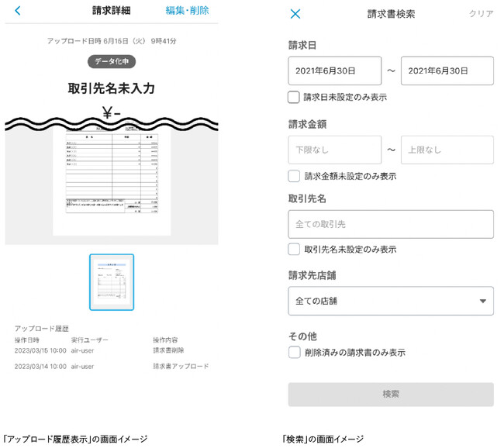The image size is (504, 448).
Task: Tap the back arrow on invoice details
Action: pos(18,12)
